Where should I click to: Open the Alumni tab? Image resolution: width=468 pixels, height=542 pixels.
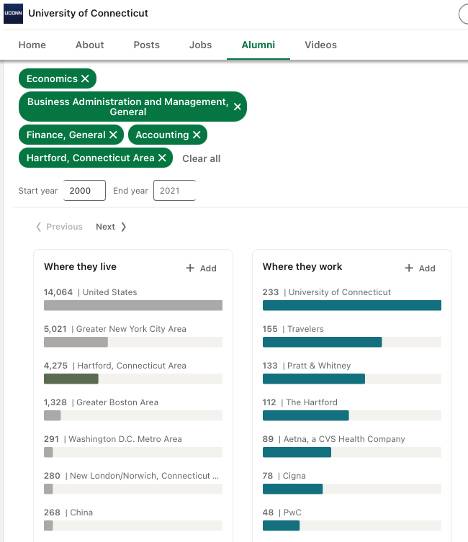pos(258,45)
